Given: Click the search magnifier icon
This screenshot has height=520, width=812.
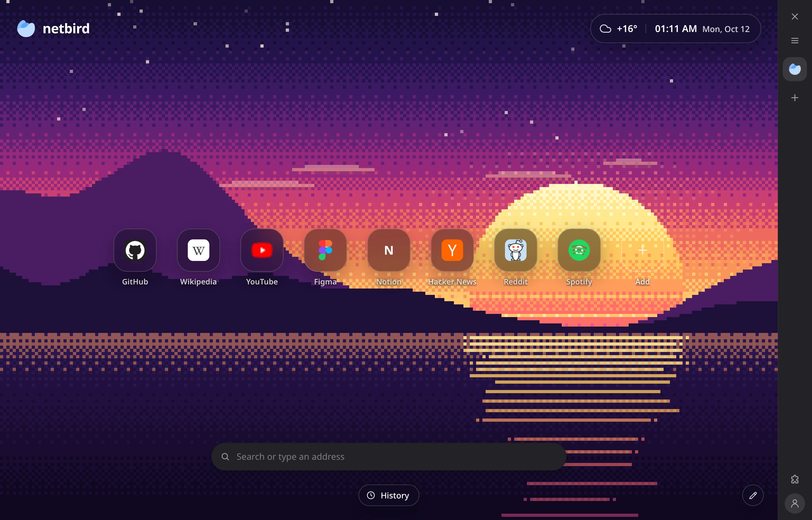Looking at the screenshot, I should click(x=225, y=457).
